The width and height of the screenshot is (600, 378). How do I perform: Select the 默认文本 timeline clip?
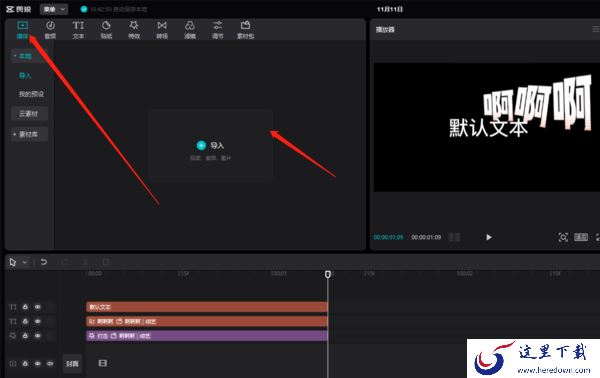click(x=207, y=307)
